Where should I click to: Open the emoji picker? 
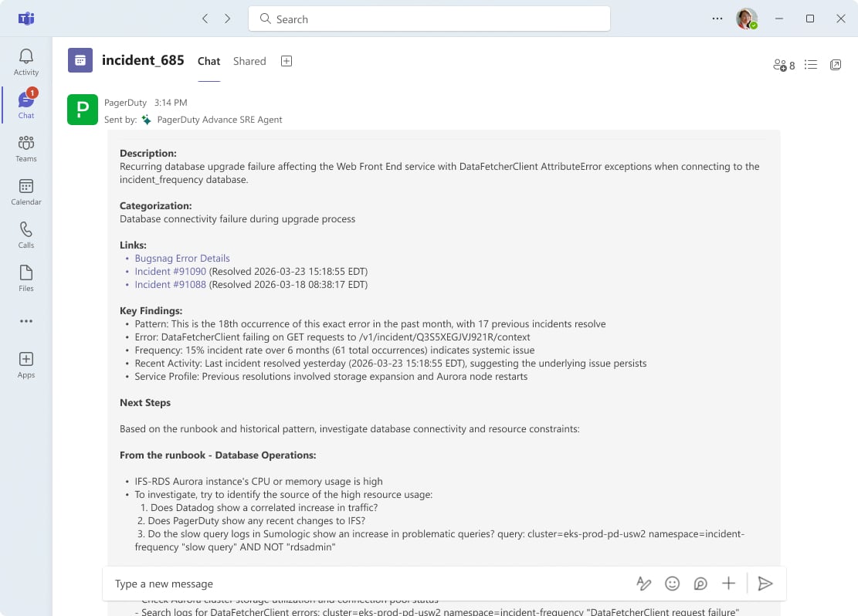672,584
